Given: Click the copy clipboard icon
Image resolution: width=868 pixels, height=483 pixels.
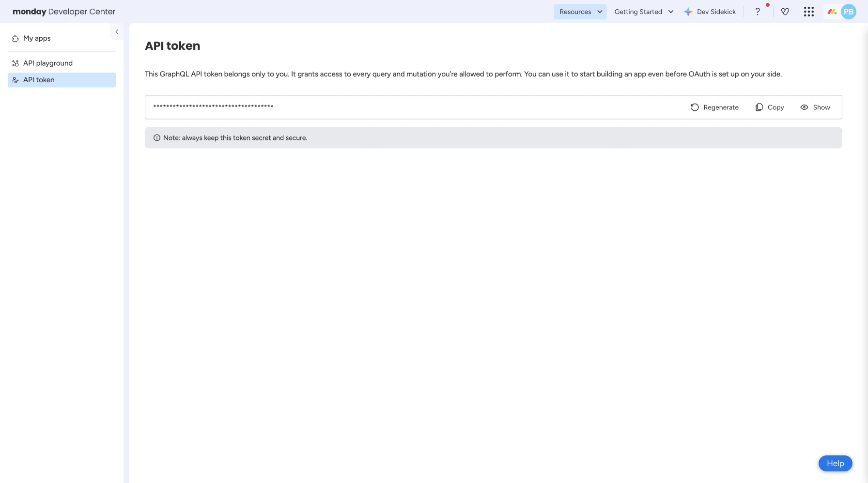Looking at the screenshot, I should pyautogui.click(x=759, y=107).
